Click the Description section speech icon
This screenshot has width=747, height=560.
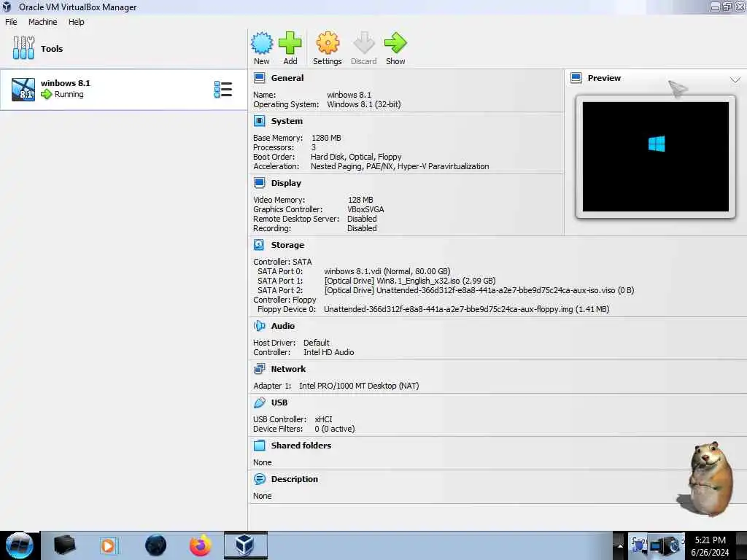pos(259,479)
